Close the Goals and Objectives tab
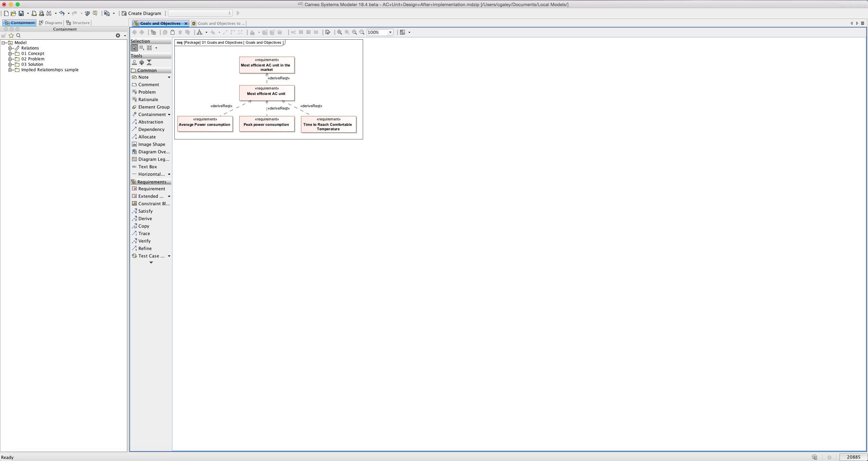 (x=186, y=23)
